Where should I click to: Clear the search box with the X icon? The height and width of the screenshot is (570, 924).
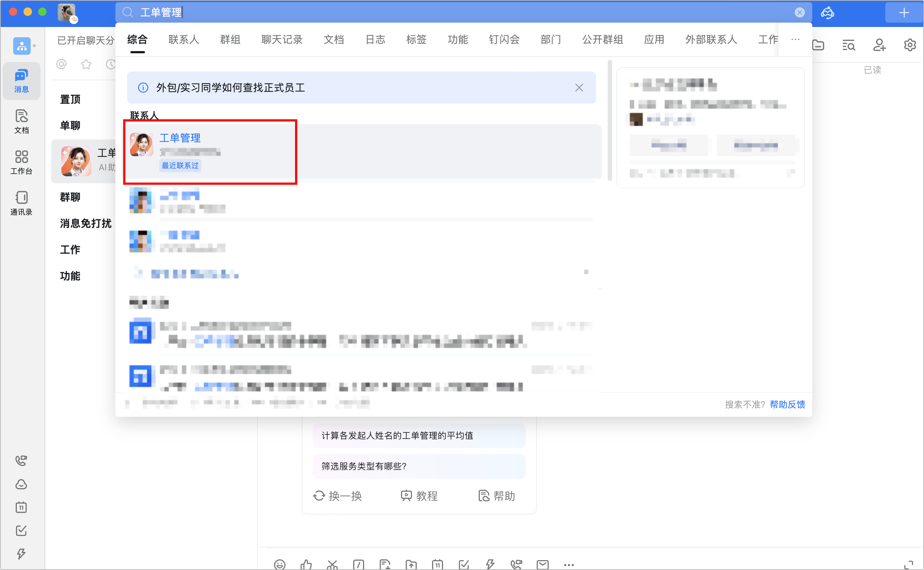(799, 12)
